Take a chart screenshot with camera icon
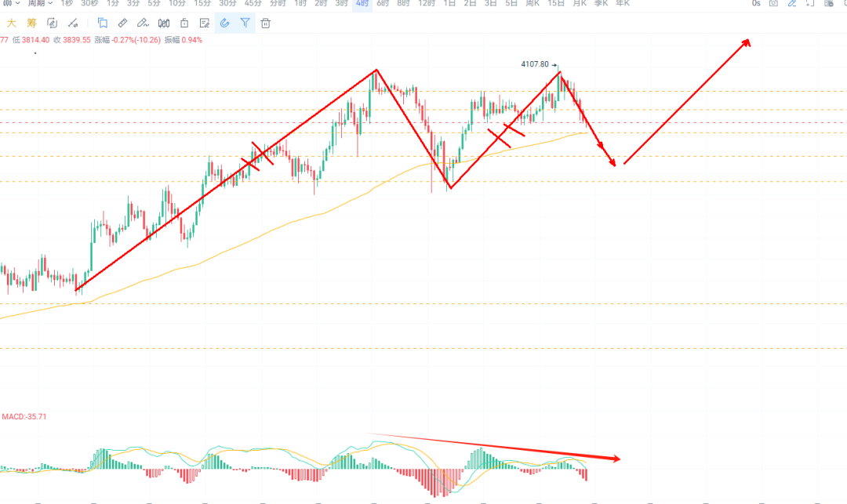This screenshot has height=504, width=847. (773, 4)
